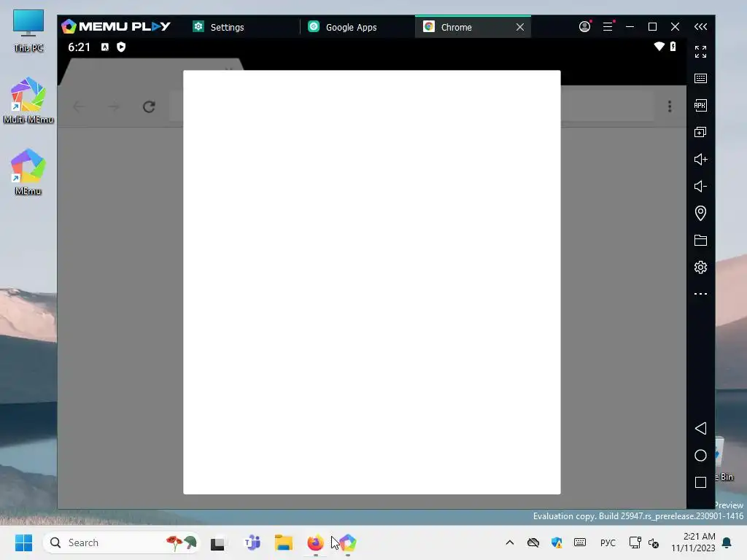This screenshot has height=560, width=747.
Task: Select the This PC desktop icon
Action: click(28, 31)
